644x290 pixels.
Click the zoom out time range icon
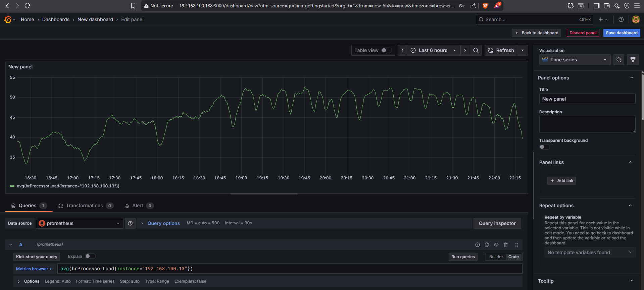476,50
